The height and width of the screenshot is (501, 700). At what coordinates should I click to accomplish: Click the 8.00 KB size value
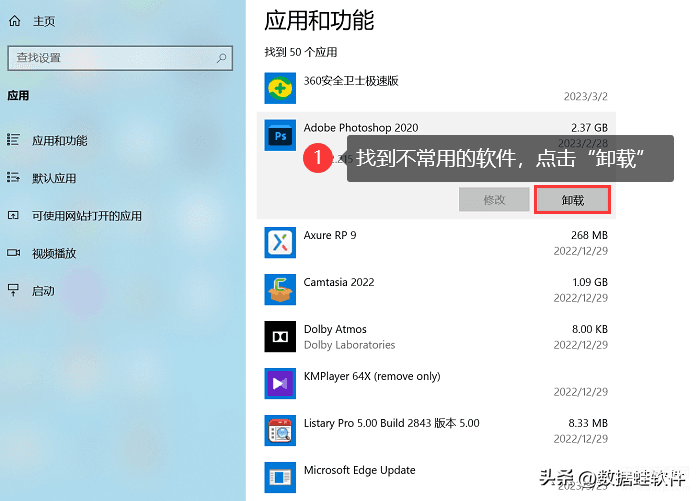pos(590,329)
